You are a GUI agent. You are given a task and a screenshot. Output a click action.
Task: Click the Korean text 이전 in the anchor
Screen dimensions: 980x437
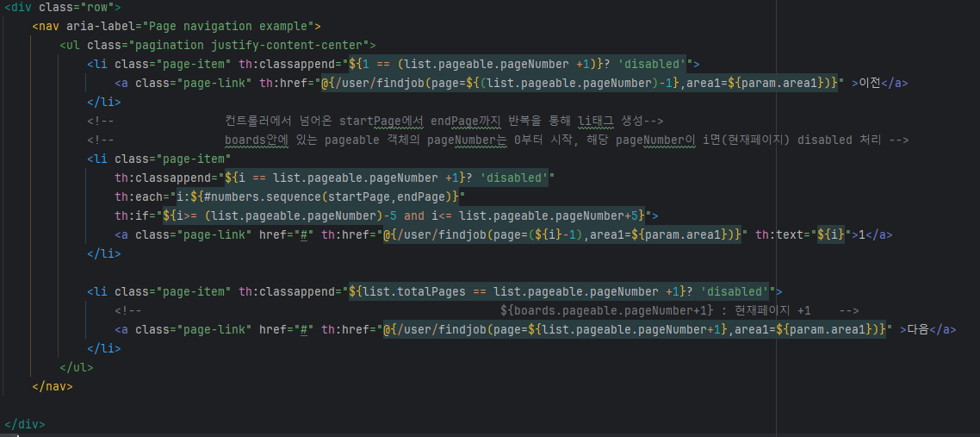pos(870,83)
